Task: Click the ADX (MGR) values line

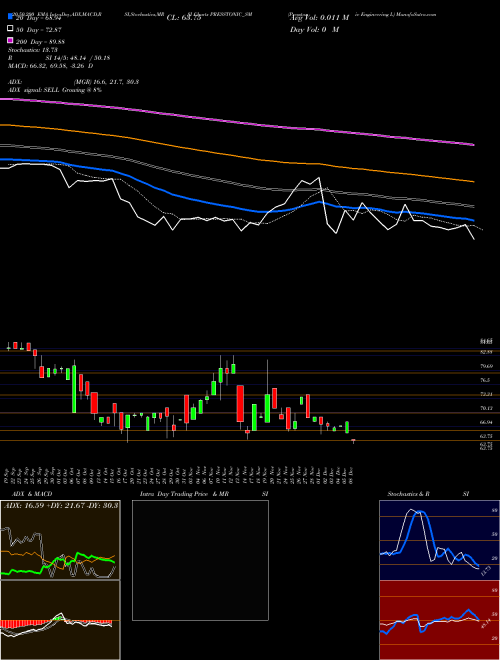Action: coord(73,82)
